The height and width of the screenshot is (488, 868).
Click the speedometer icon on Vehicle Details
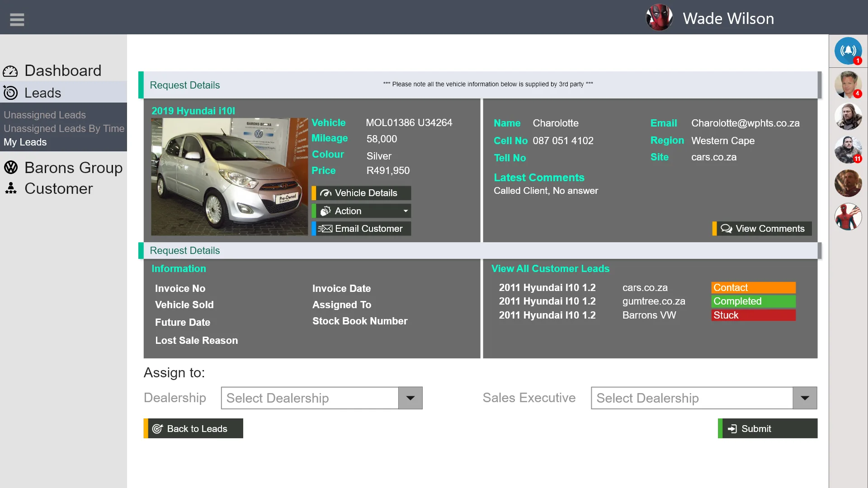325,193
